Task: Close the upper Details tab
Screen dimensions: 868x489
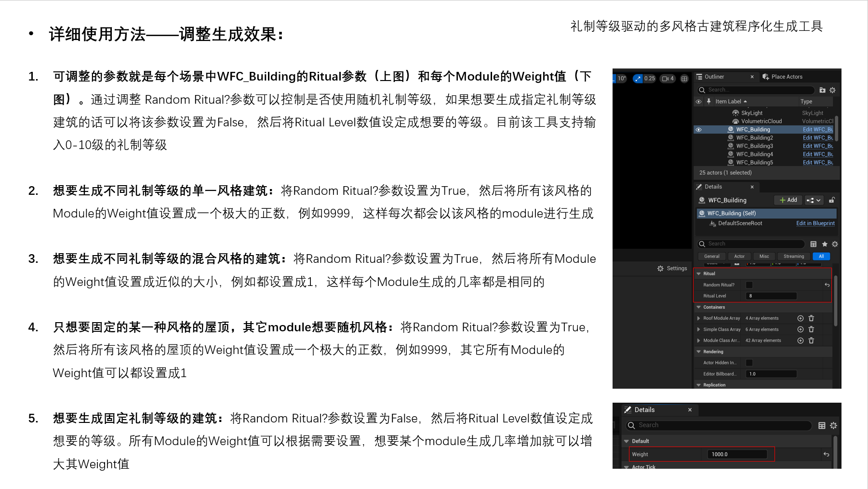Action: click(x=752, y=187)
